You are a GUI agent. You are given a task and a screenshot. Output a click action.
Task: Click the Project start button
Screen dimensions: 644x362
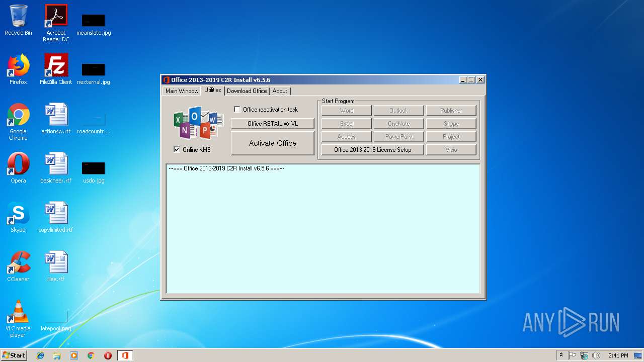451,137
